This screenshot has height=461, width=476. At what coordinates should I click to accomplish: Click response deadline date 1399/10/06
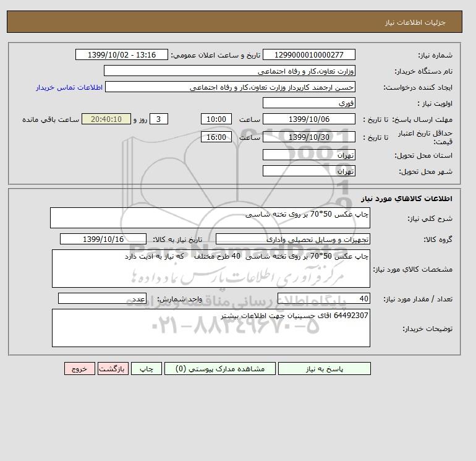click(308, 119)
